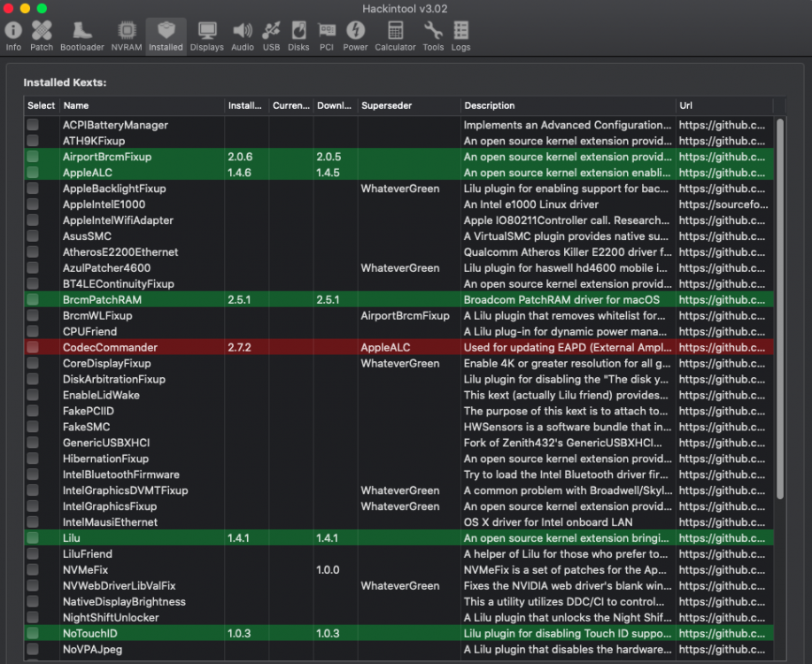The image size is (812, 664).
Task: Select the BT4LEContinuityFixup row name
Action: (118, 284)
